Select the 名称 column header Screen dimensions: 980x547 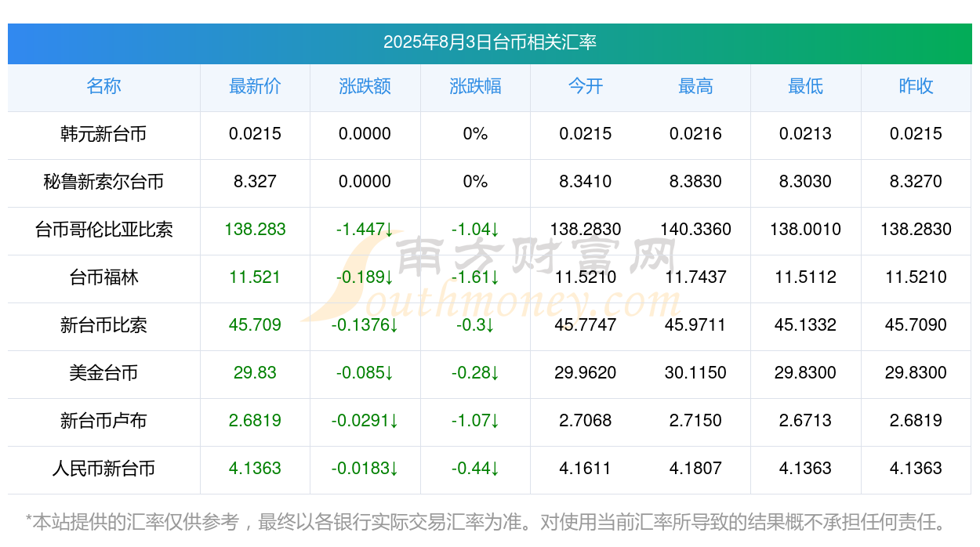pos(103,86)
